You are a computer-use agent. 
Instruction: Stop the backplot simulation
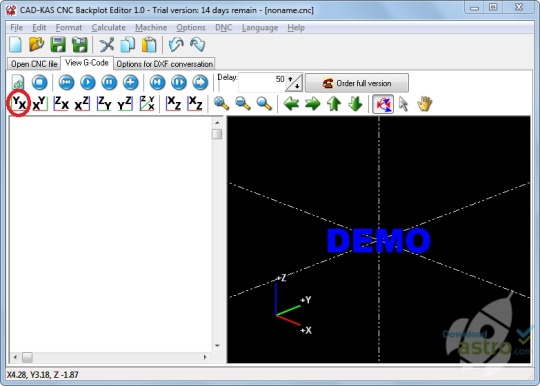pyautogui.click(x=40, y=83)
